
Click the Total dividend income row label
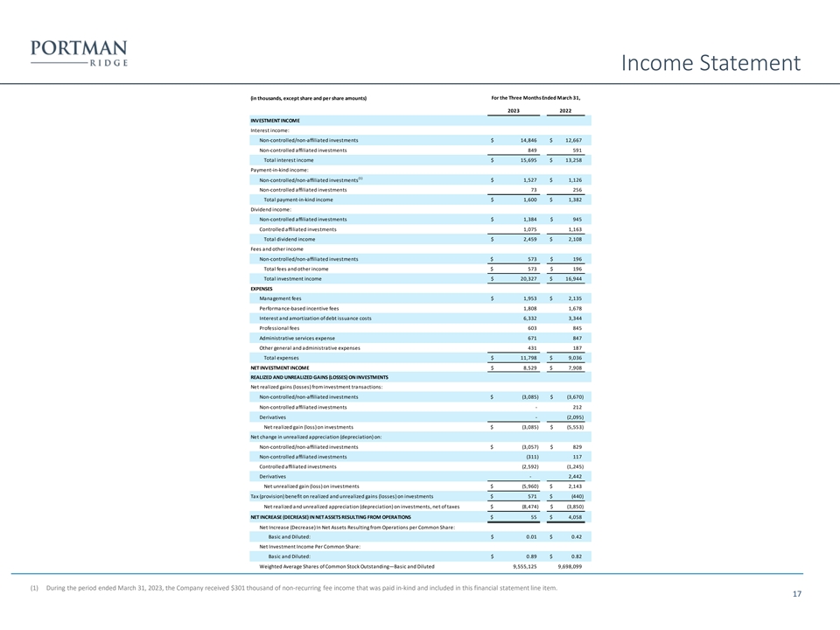290,239
